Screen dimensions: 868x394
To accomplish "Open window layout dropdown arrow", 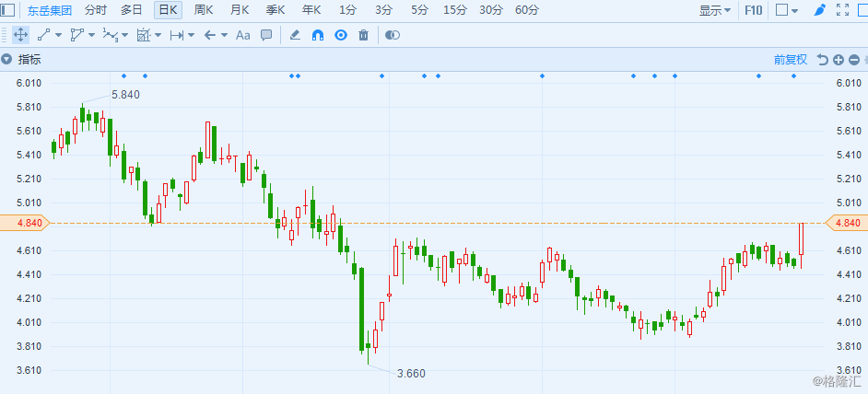I will 795,10.
